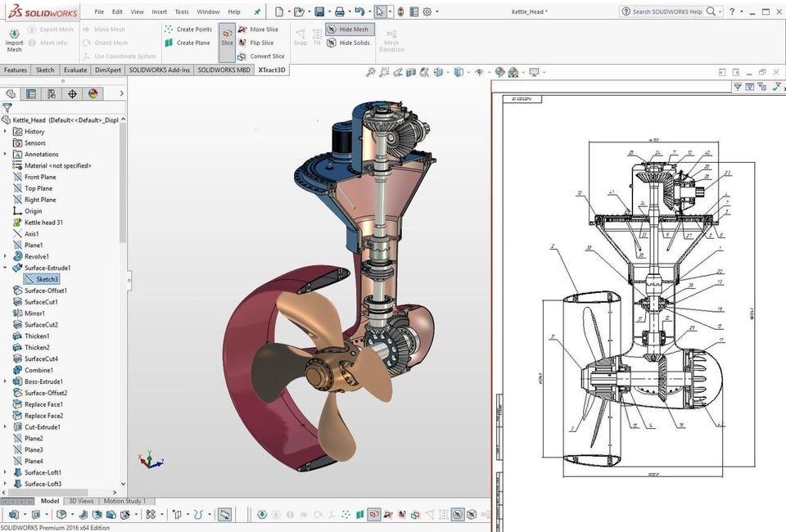786x532 pixels.
Task: Click the Section View icon
Action: point(411,72)
